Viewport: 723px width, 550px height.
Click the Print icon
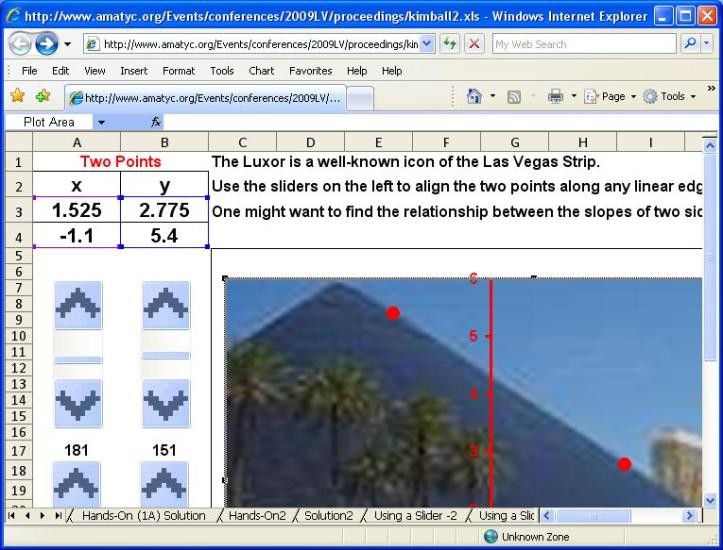tap(555, 96)
